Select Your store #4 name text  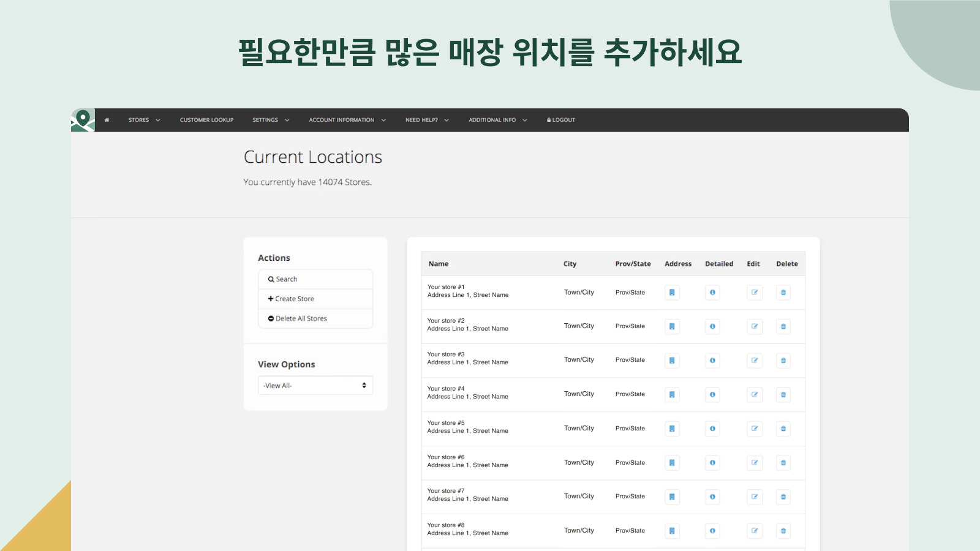coord(446,389)
